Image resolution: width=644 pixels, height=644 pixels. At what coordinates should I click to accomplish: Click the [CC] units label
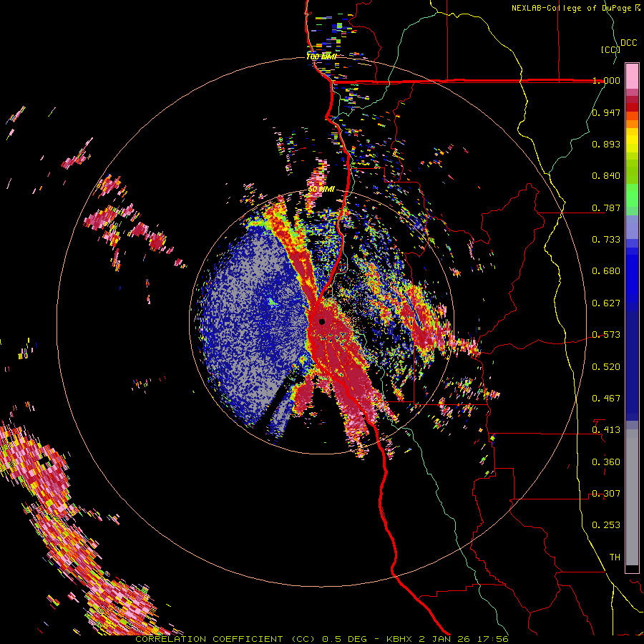click(610, 49)
